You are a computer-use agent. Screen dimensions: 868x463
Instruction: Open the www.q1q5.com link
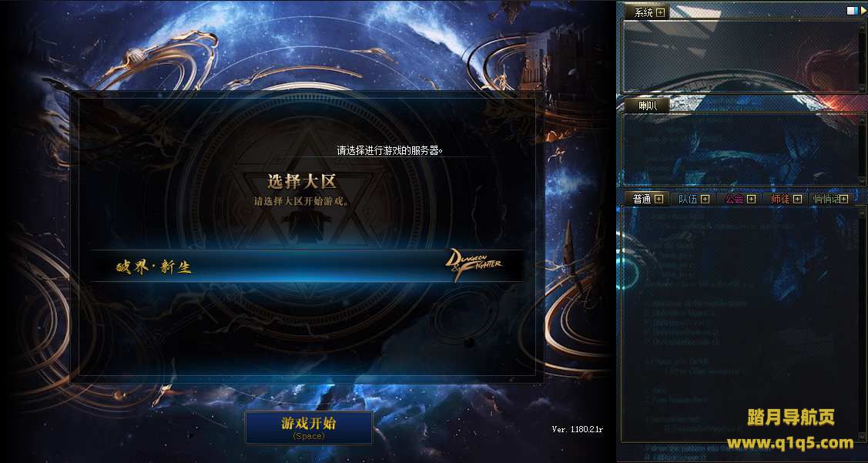tap(790, 442)
